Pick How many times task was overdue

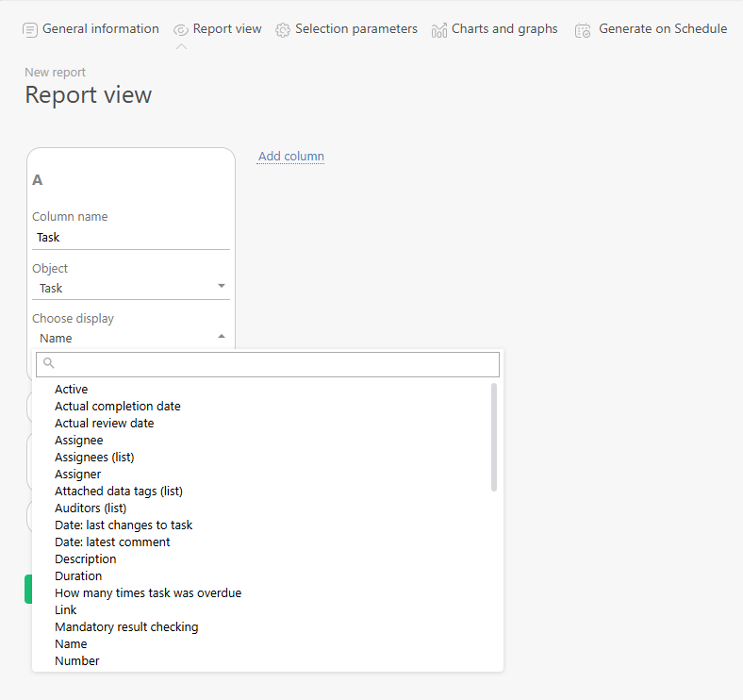148,593
